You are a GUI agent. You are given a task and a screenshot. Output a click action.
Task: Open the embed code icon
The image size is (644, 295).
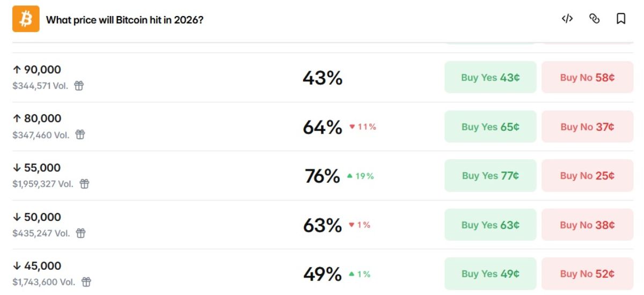click(567, 19)
